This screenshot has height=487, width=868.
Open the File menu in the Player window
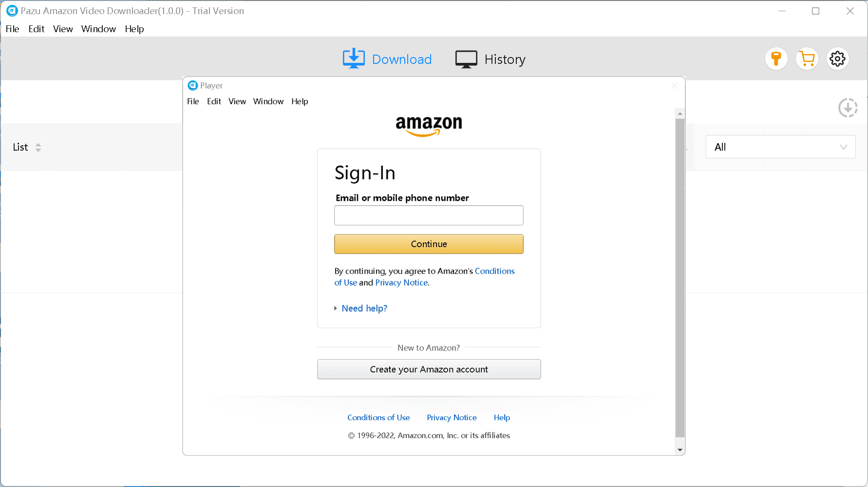pyautogui.click(x=193, y=101)
